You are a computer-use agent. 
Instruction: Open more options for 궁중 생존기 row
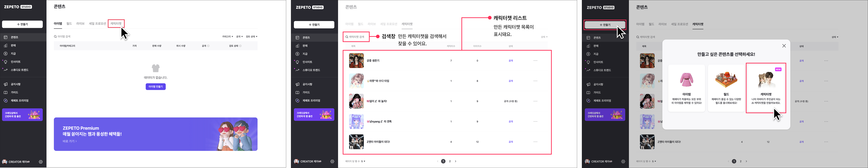pos(535,61)
